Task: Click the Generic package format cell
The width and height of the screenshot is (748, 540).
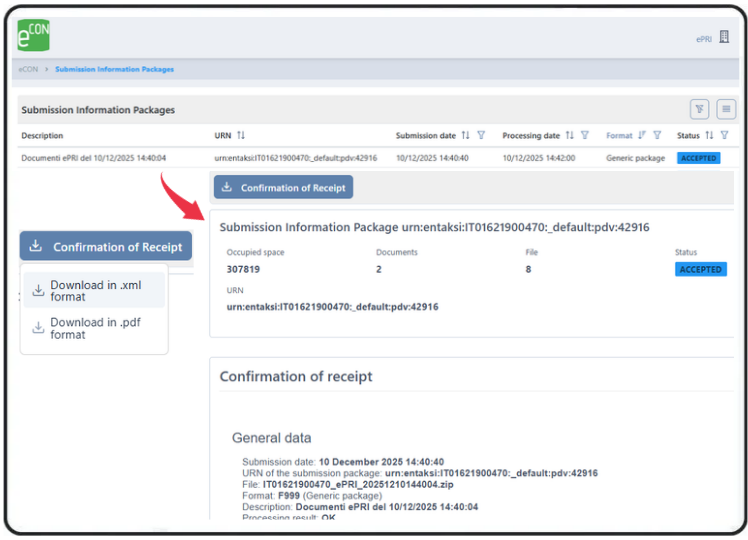Action: [635, 158]
